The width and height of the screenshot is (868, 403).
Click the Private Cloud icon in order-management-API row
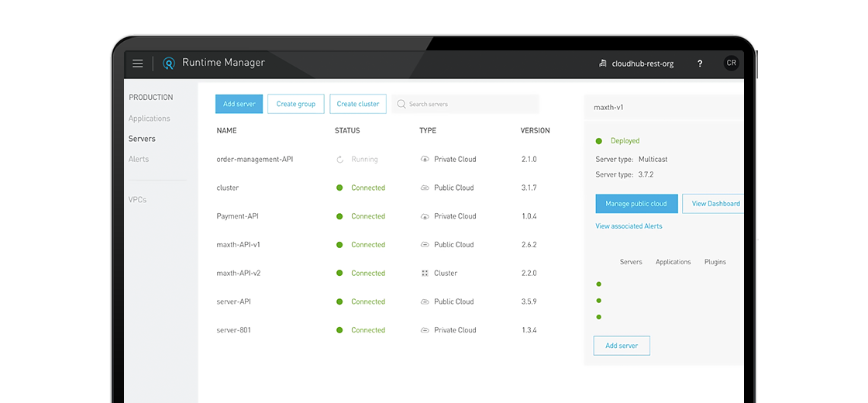425,160
